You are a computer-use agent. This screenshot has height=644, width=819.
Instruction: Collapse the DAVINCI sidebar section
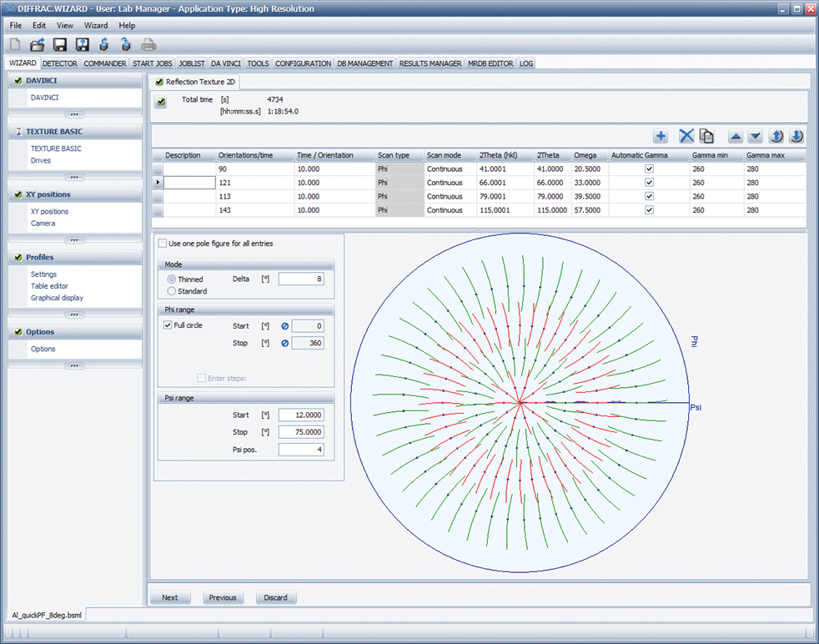coord(74,114)
